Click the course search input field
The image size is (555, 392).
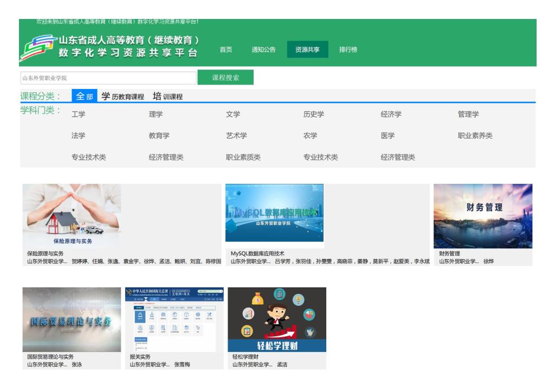108,78
